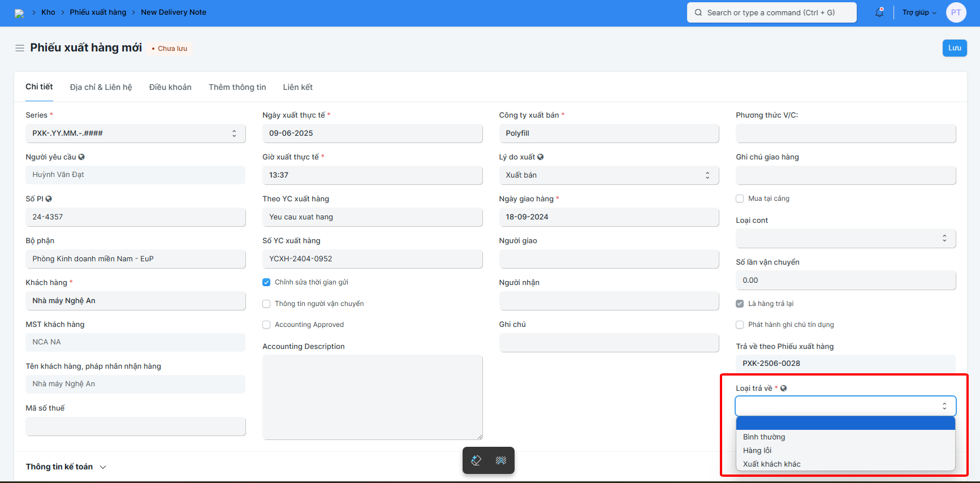The image size is (980, 483).
Task: Tick the Mua tại cảng checkbox
Action: coord(740,199)
